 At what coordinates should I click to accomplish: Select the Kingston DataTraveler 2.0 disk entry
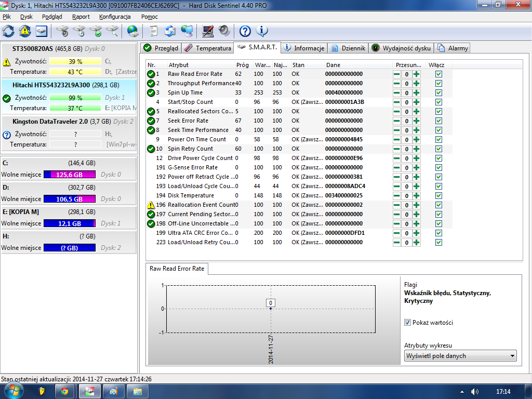click(x=69, y=132)
